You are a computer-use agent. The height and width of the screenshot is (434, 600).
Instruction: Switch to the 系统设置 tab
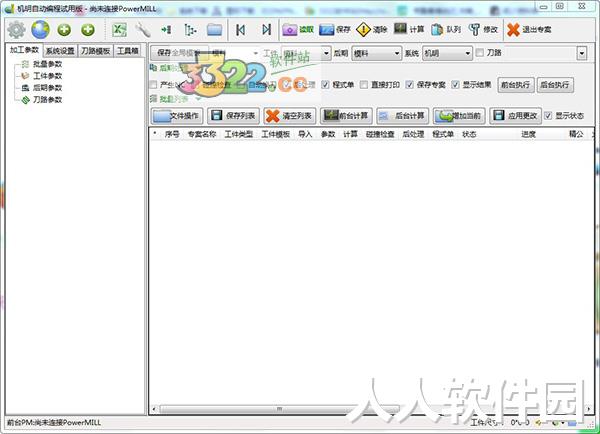60,51
